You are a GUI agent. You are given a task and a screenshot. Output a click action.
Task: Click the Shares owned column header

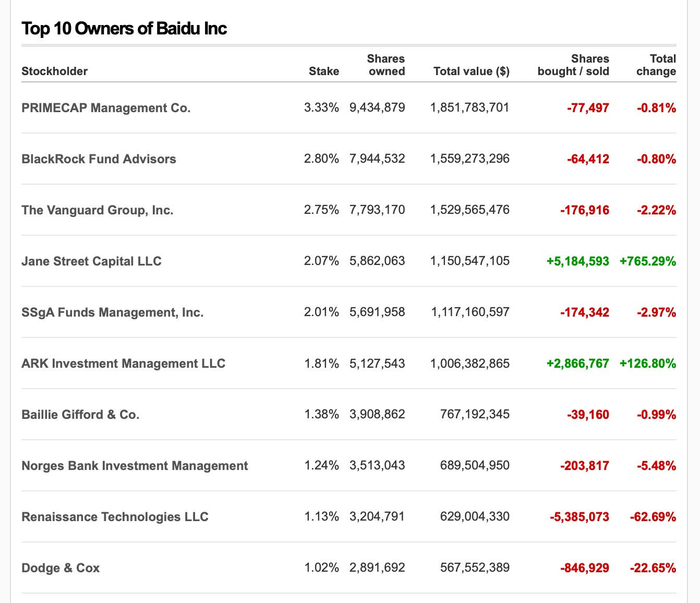386,65
